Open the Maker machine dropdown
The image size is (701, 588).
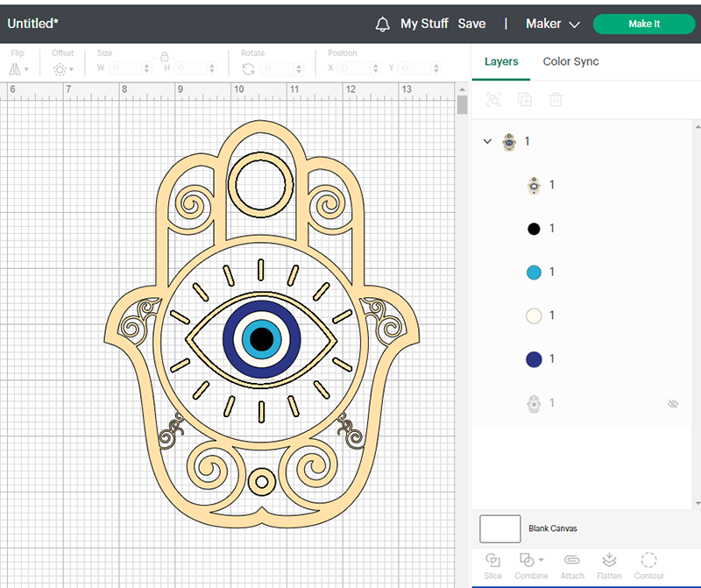(553, 24)
